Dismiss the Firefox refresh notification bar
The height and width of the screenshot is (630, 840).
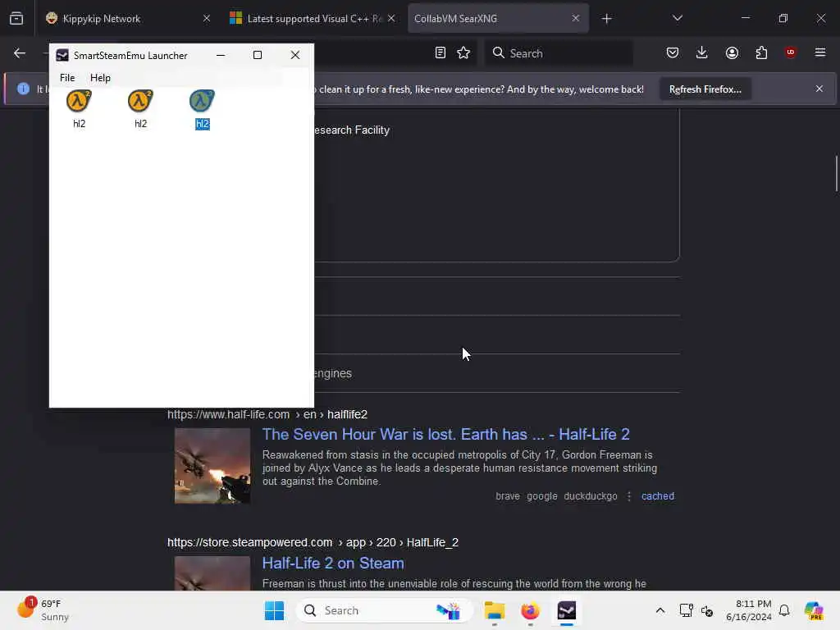click(819, 89)
